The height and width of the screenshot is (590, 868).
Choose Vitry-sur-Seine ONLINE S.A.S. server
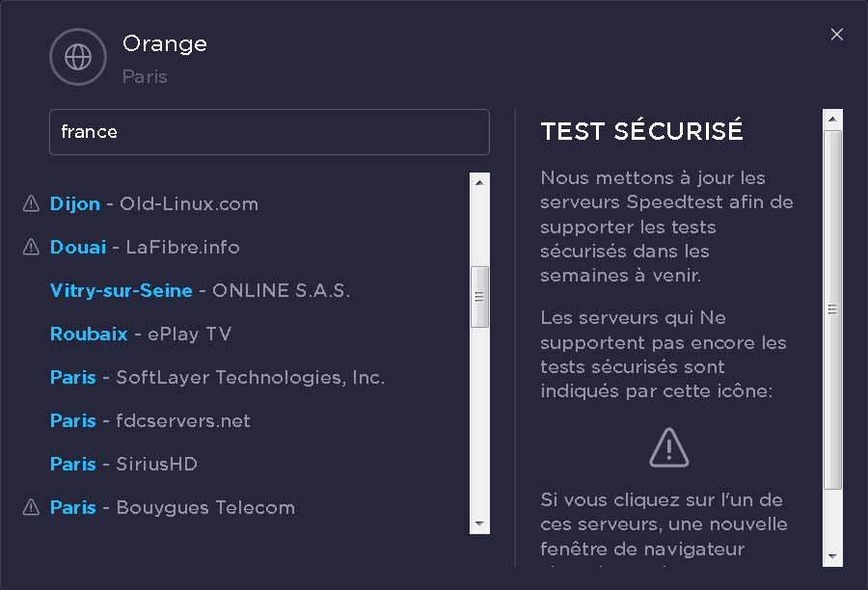tap(200, 290)
